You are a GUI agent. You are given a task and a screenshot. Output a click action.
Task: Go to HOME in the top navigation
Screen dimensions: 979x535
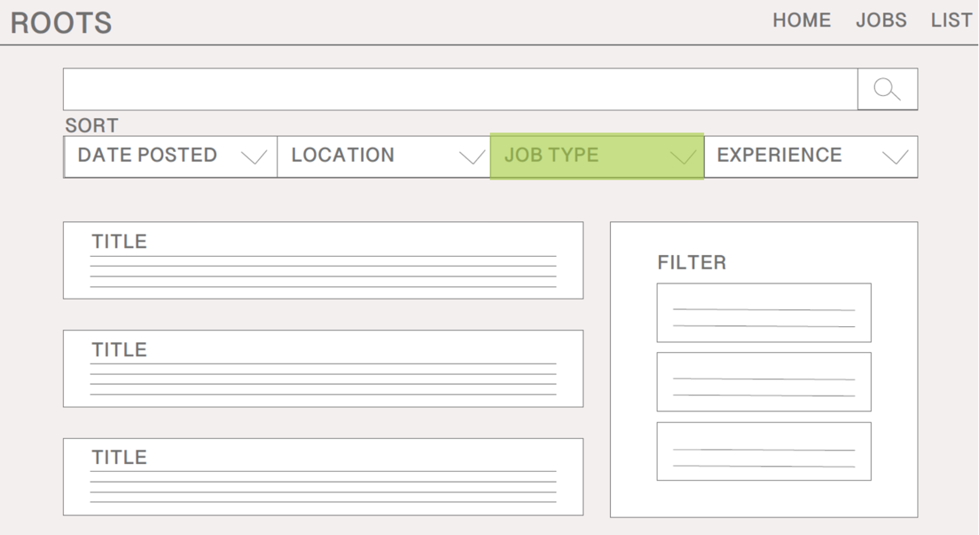pyautogui.click(x=802, y=21)
